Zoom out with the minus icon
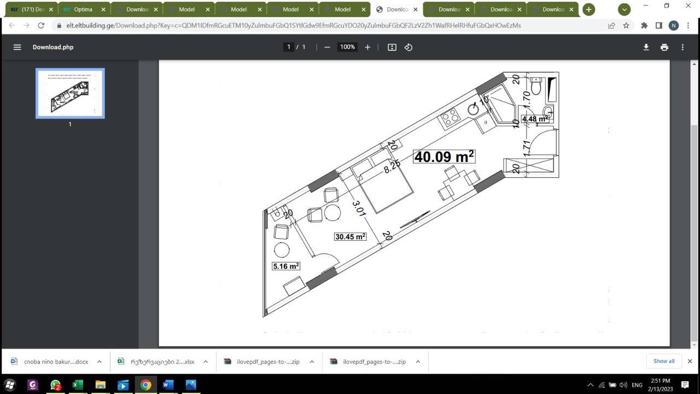 coord(327,47)
